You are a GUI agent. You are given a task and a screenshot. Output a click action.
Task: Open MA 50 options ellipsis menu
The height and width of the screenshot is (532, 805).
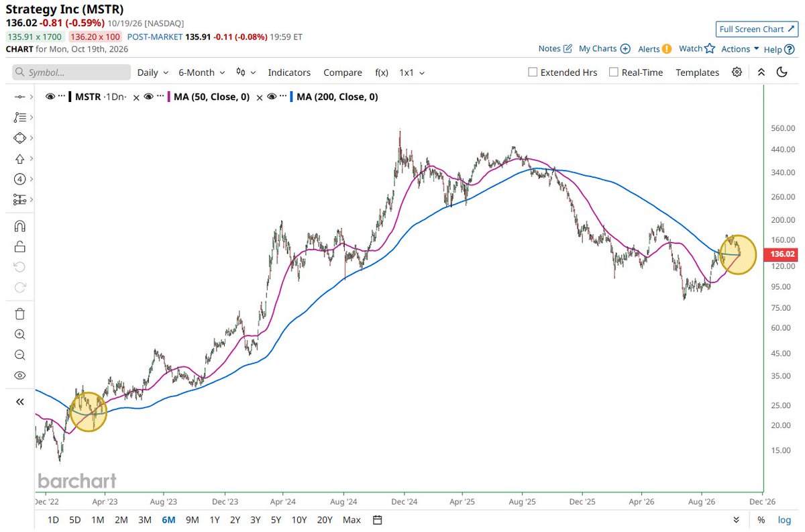tap(159, 97)
